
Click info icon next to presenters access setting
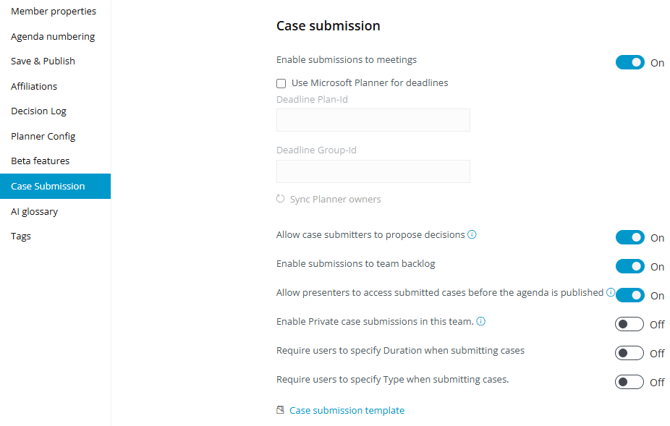tap(610, 293)
